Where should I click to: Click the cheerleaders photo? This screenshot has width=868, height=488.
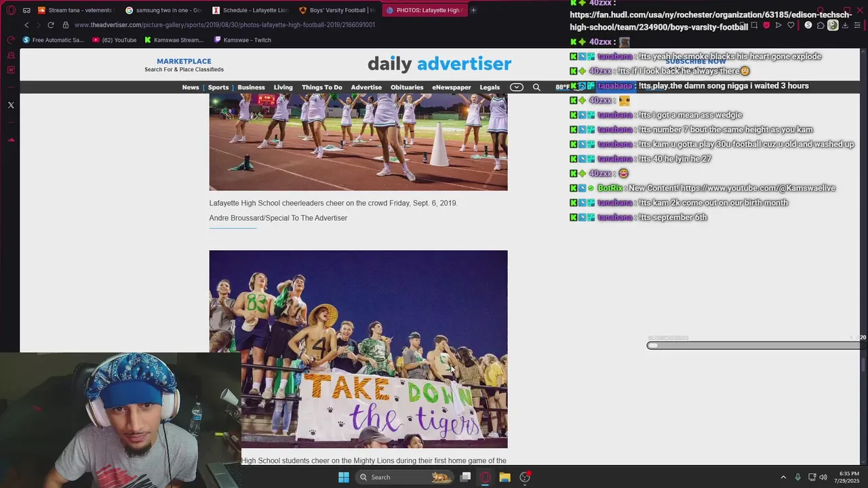click(358, 142)
